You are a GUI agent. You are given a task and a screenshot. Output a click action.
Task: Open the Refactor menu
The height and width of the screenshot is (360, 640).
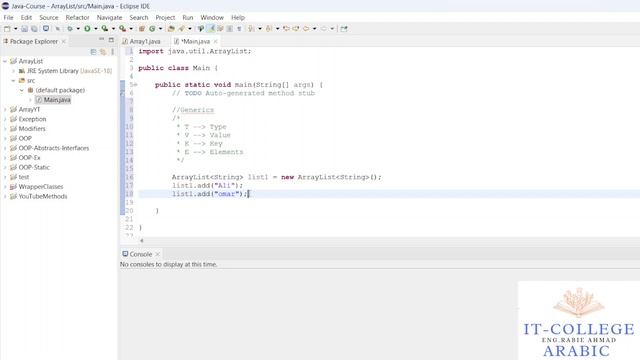pyautogui.click(x=77, y=18)
